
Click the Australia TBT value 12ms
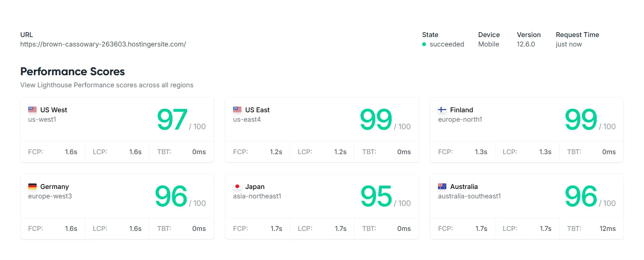pos(607,229)
